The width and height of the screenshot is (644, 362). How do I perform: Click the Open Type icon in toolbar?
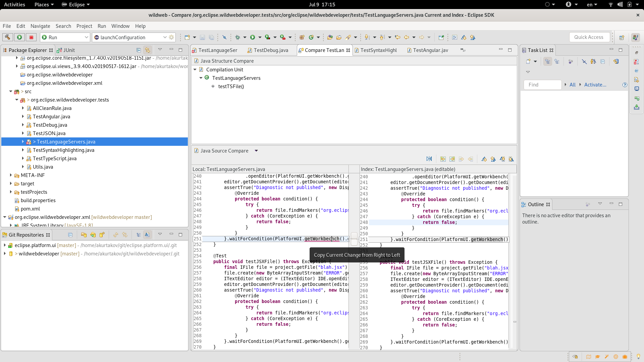pyautogui.click(x=330, y=37)
